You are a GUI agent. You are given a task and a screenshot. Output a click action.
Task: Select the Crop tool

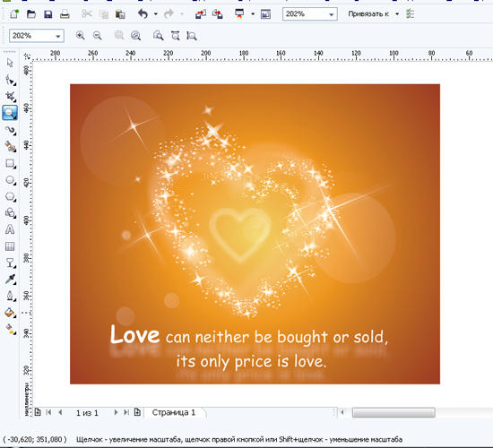(x=10, y=97)
